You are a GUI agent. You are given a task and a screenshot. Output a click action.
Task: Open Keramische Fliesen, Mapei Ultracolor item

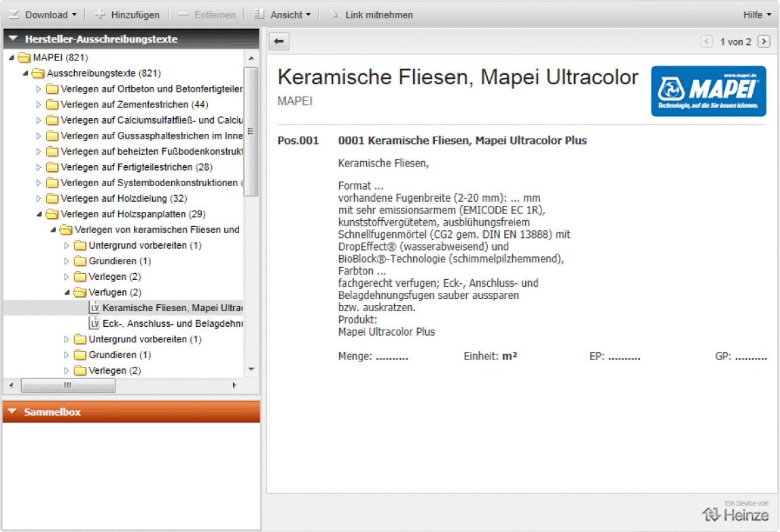(x=173, y=308)
